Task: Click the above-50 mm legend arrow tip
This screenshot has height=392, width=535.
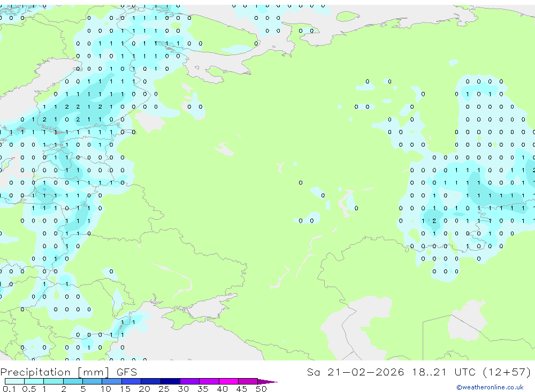Action: pyautogui.click(x=267, y=382)
